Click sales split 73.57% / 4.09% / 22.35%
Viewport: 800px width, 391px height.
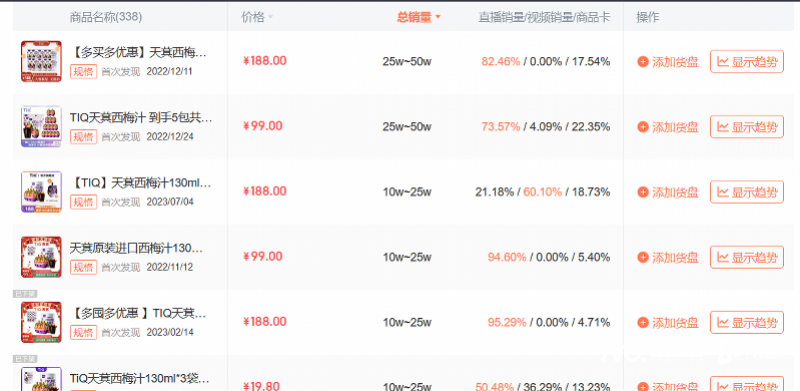(545, 127)
